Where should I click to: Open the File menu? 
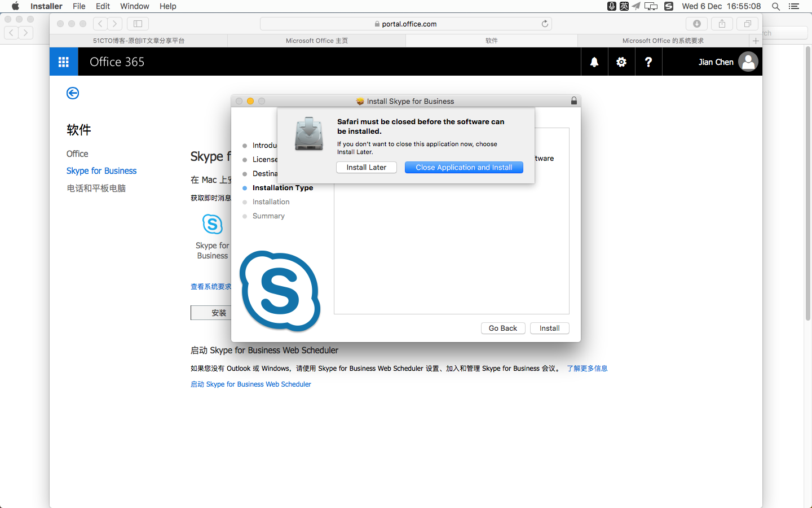(x=79, y=6)
